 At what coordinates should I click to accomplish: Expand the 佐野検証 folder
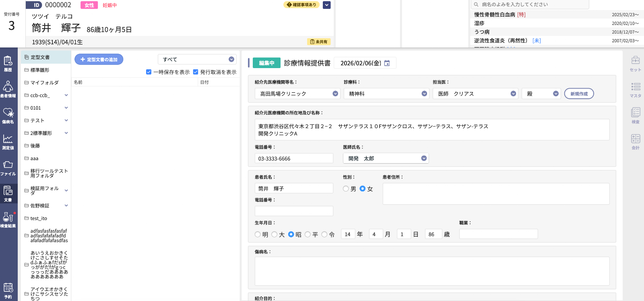pos(66,206)
